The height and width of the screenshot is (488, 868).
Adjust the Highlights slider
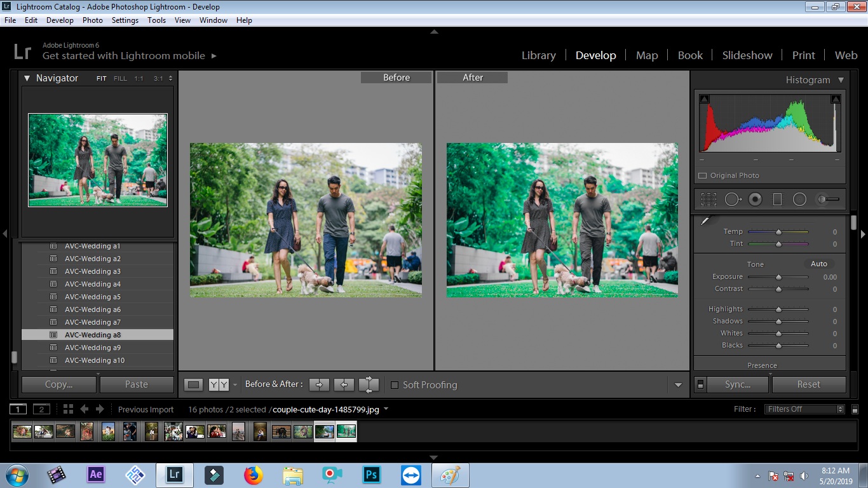pyautogui.click(x=778, y=309)
